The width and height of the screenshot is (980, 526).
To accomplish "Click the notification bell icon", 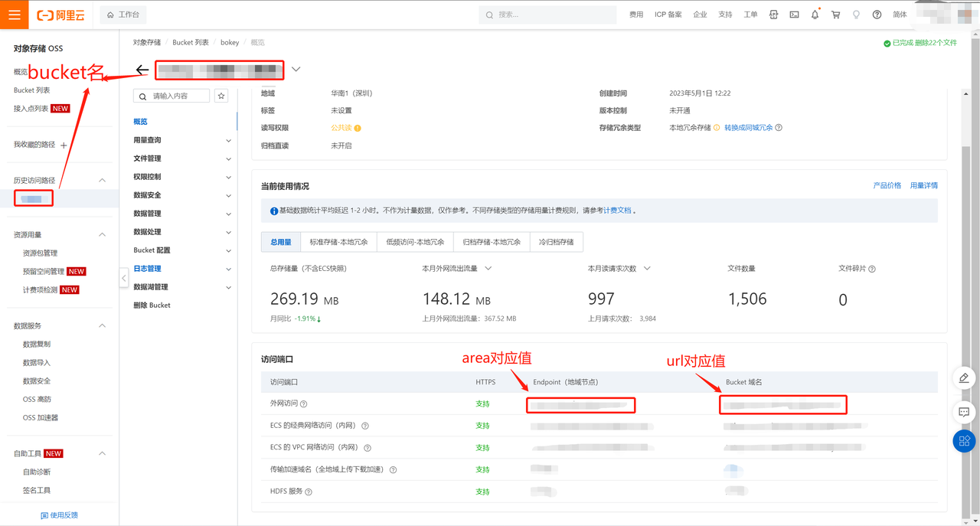I will [815, 15].
